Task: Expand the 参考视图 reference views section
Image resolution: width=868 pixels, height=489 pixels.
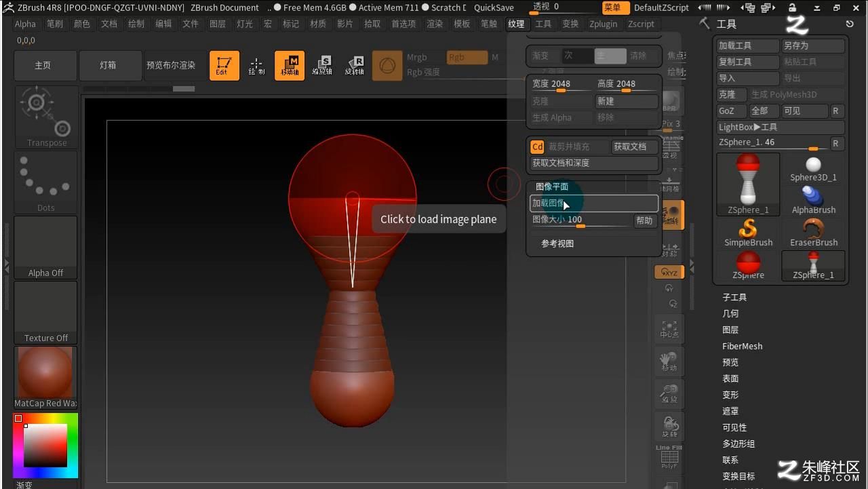Action: [557, 243]
